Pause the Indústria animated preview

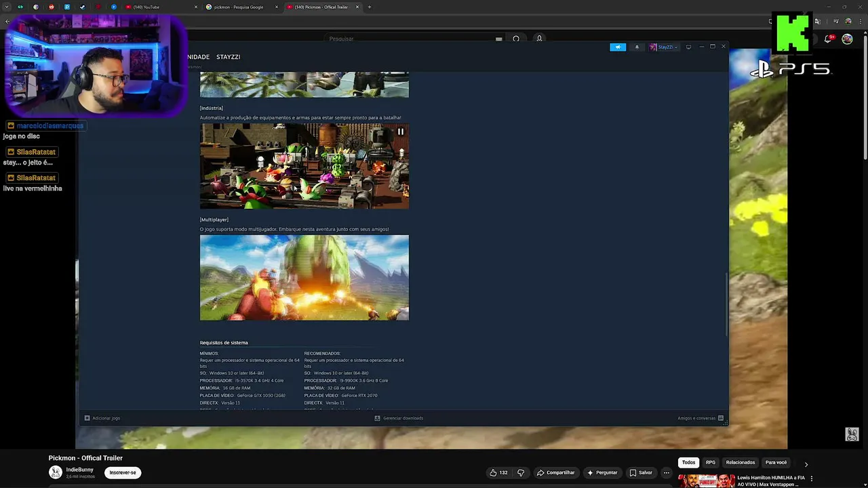(401, 131)
